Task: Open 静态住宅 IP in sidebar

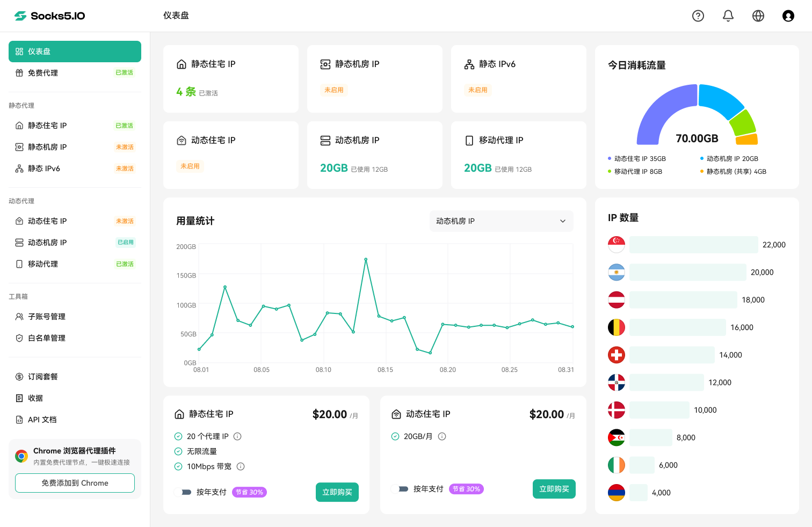Action: tap(75, 126)
